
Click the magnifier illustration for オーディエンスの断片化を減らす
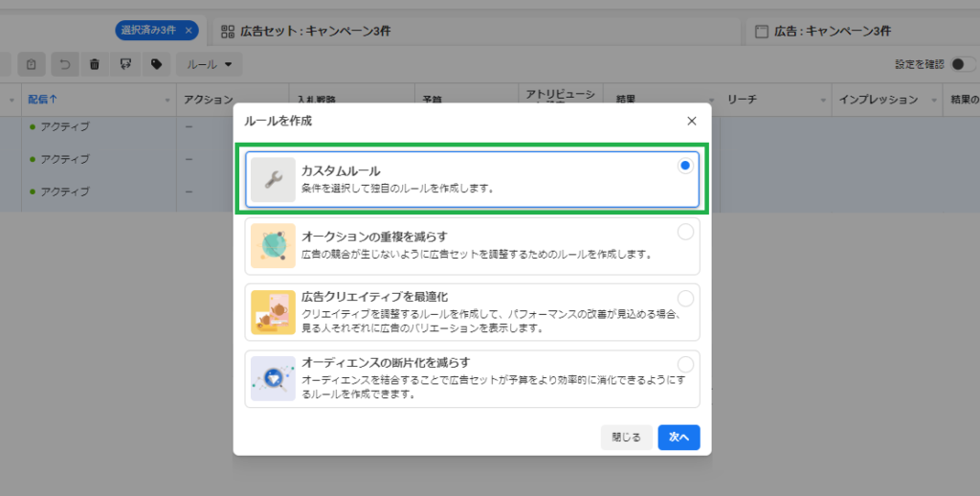coord(273,378)
